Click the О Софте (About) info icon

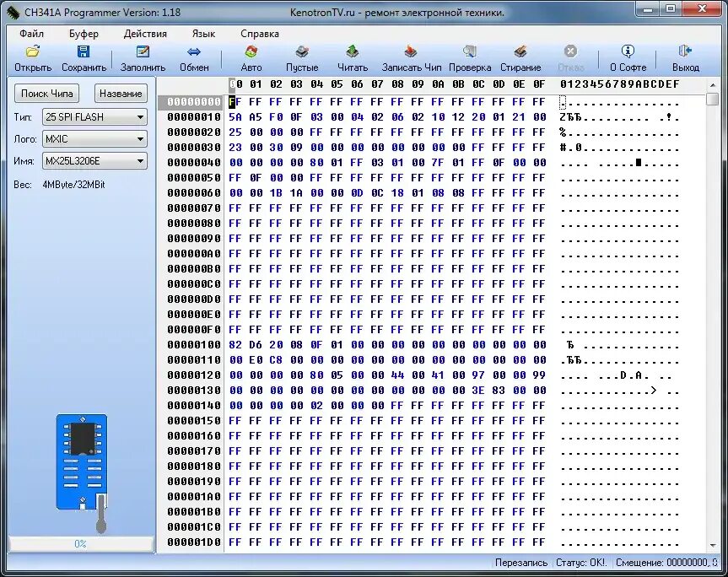click(x=628, y=51)
